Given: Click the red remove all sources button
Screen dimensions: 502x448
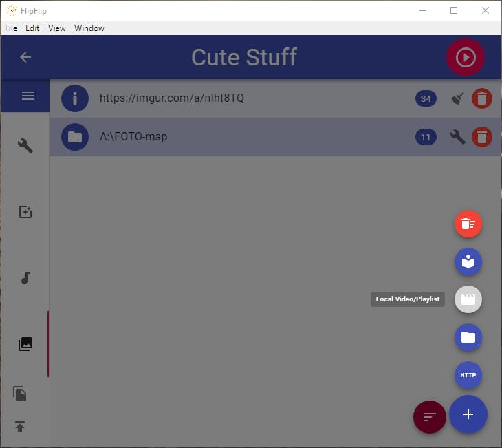Looking at the screenshot, I should (x=468, y=224).
